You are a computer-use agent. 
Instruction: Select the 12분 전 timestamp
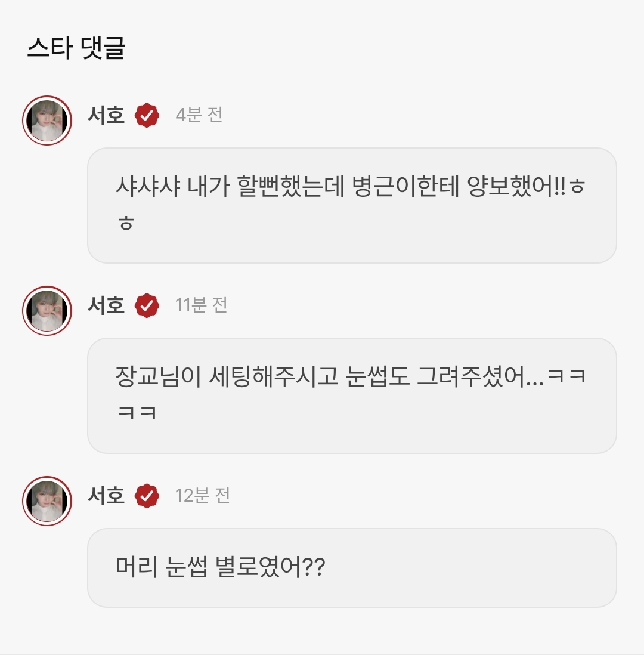pyautogui.click(x=203, y=496)
